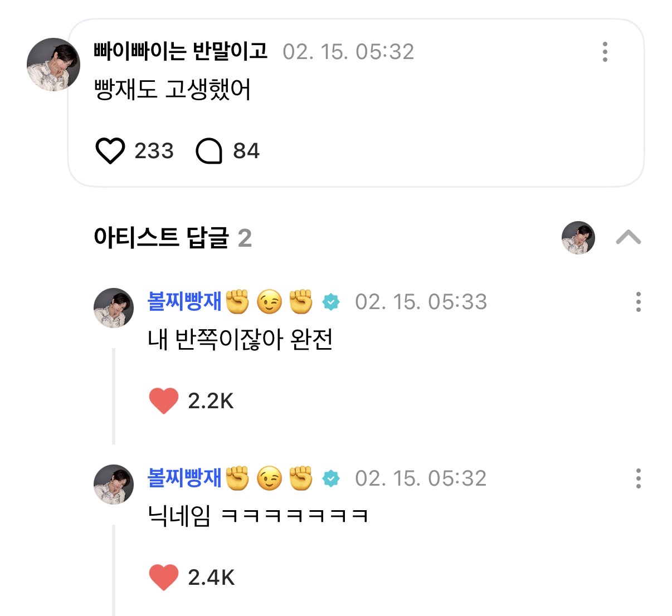
Task: Open artist avatar on 05:32 reply
Action: pos(114,485)
